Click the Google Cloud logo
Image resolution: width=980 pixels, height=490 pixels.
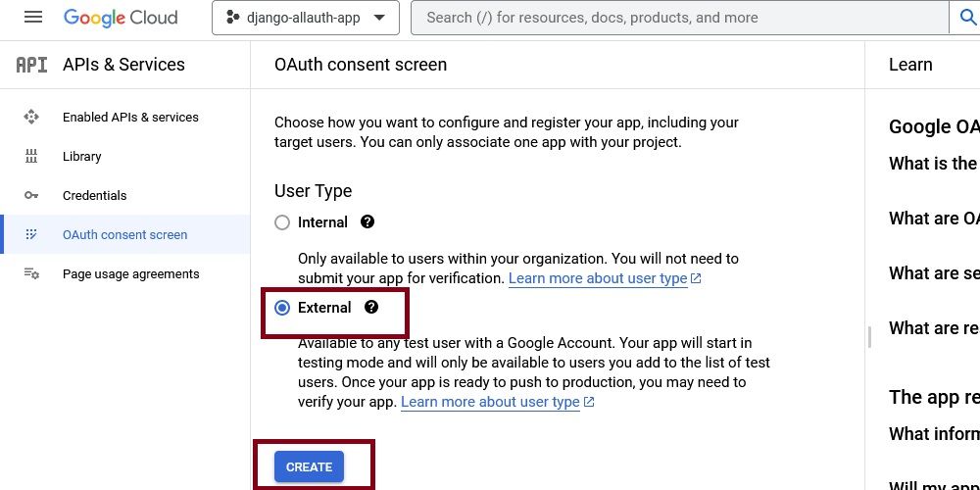pos(121,18)
